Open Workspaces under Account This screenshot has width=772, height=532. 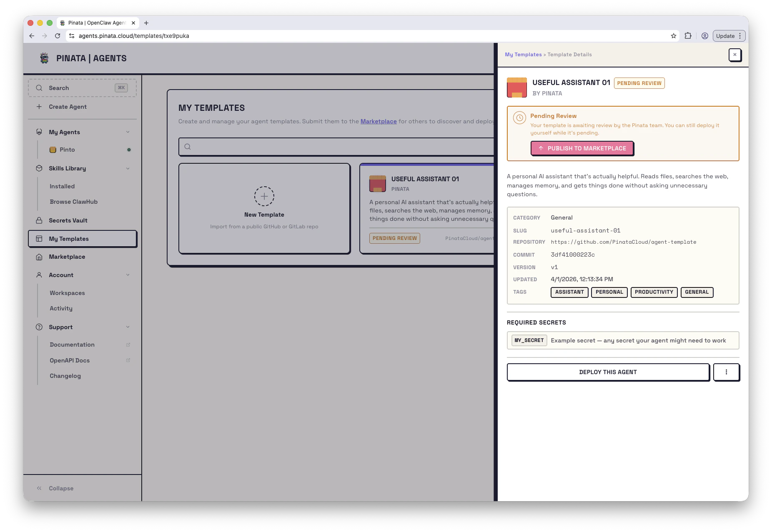[67, 293]
